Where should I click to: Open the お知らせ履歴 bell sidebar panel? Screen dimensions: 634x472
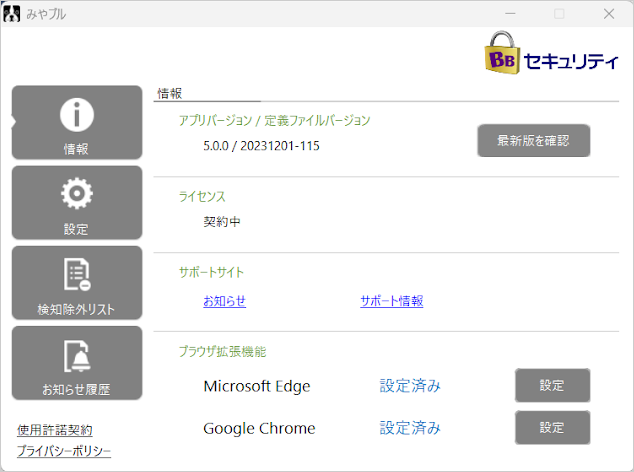77,363
